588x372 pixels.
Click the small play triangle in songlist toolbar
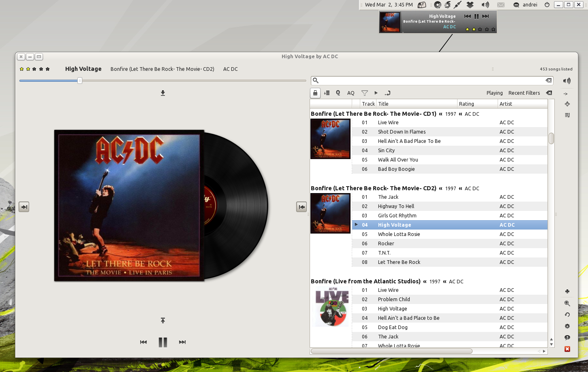[x=376, y=93]
